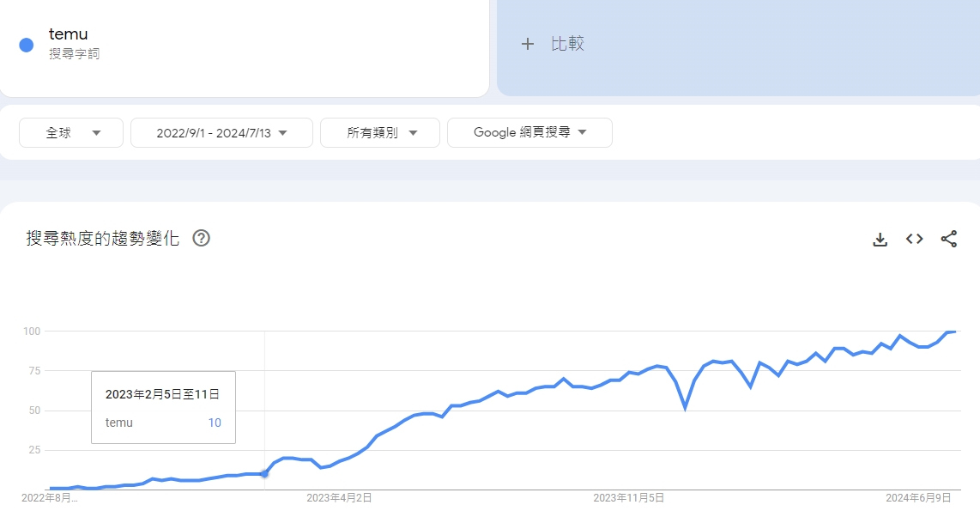Open the Google 網頁搜尋 search type dropdown
This screenshot has width=980, height=517.
[530, 132]
